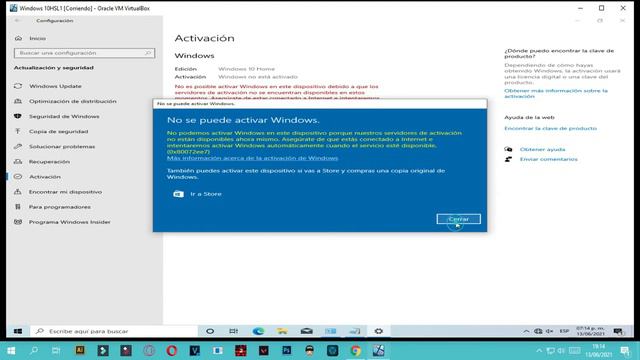This screenshot has width=640, height=360.
Task: Click the guest volume tray icon
Action: [549, 331]
